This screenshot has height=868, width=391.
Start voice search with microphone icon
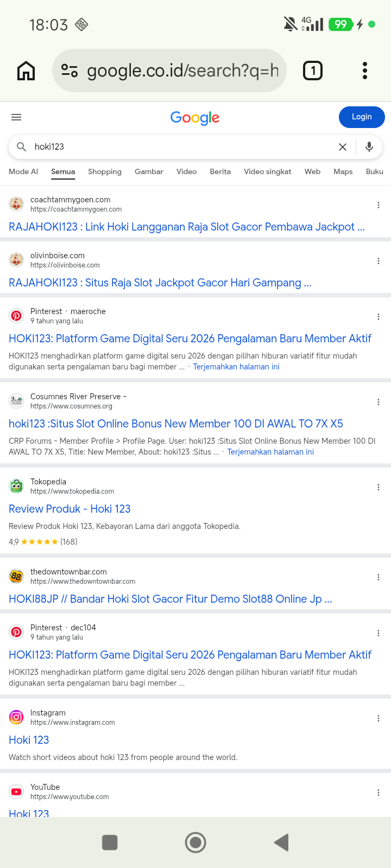point(369,147)
